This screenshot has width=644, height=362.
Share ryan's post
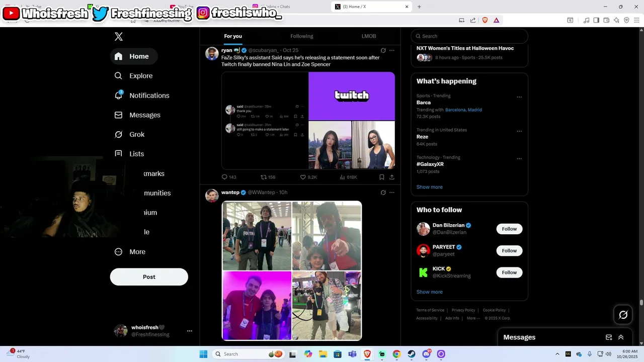[392, 177]
